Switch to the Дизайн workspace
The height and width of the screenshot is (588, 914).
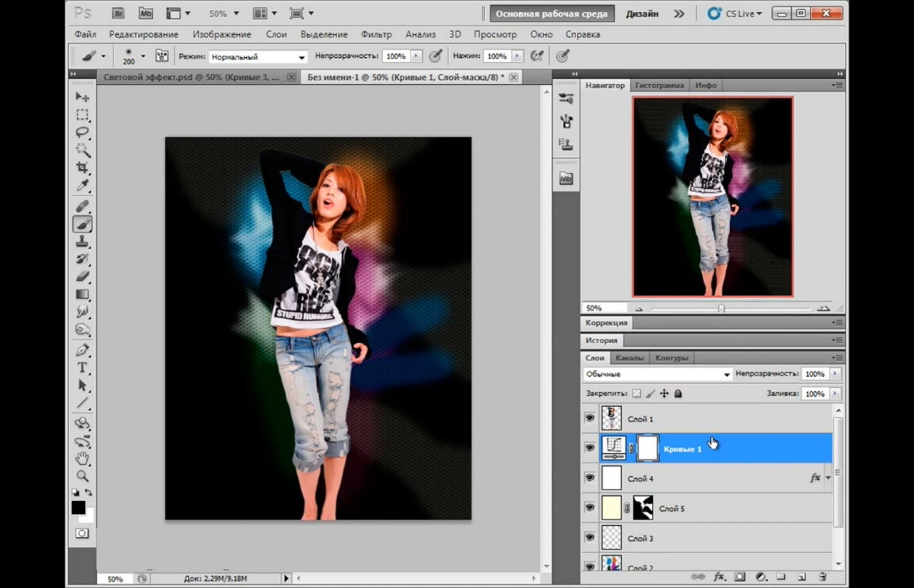(x=643, y=14)
